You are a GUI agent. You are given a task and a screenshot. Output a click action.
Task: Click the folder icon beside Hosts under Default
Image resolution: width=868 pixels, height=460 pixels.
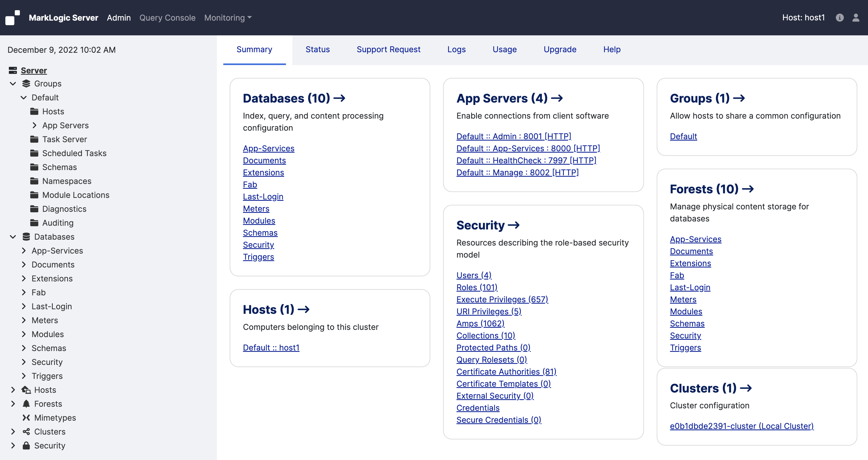(x=34, y=111)
